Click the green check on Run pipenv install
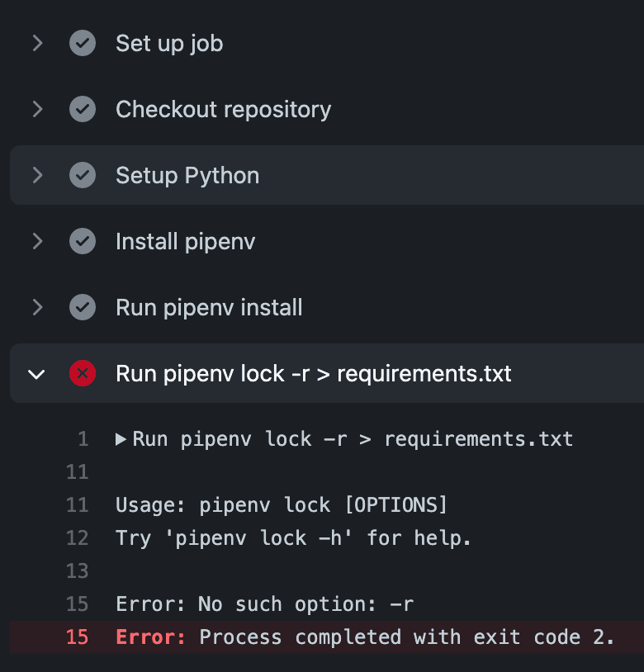Image resolution: width=644 pixels, height=672 pixels. [83, 307]
